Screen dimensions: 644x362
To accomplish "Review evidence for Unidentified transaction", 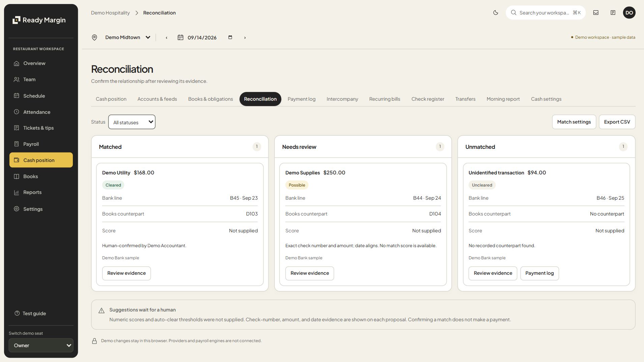I will (x=493, y=273).
